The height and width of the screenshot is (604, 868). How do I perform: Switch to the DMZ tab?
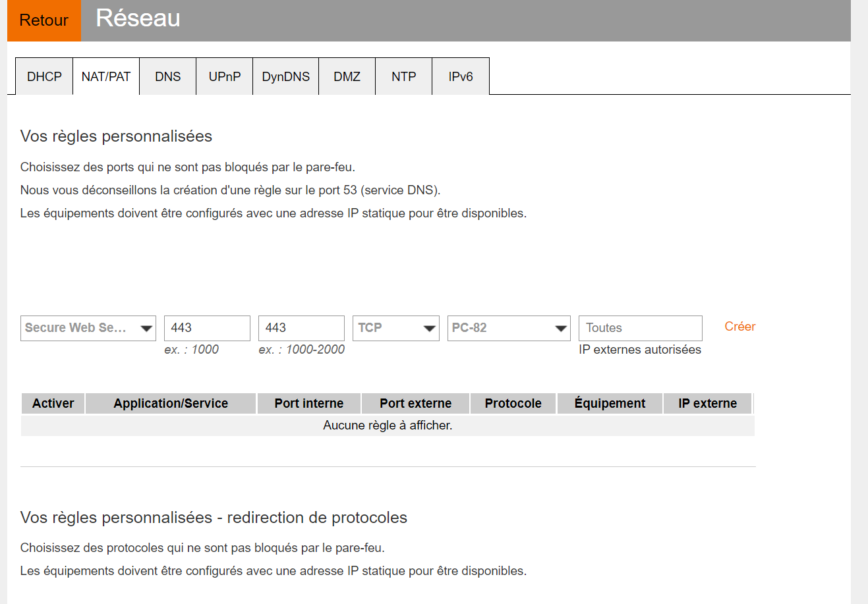[x=347, y=76]
